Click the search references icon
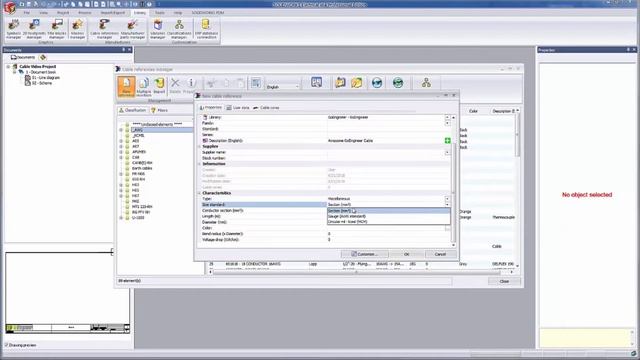The height and width of the screenshot is (360, 640). coord(316,82)
